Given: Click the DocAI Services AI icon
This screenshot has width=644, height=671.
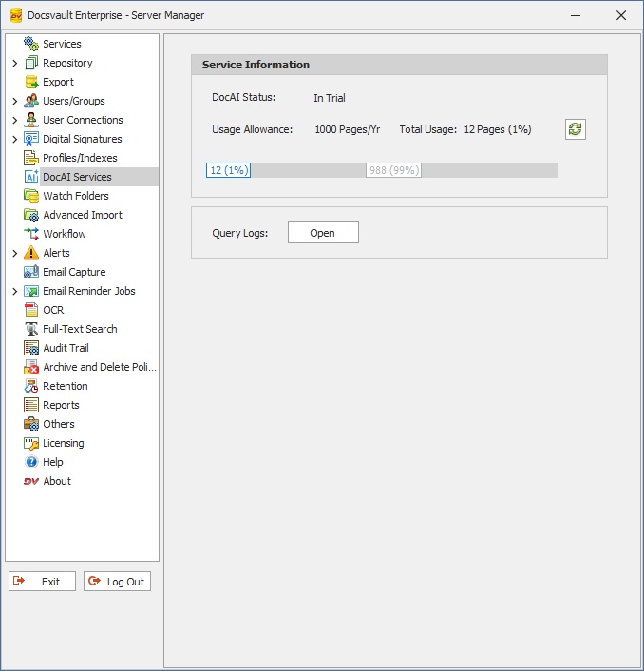Looking at the screenshot, I should [x=30, y=177].
